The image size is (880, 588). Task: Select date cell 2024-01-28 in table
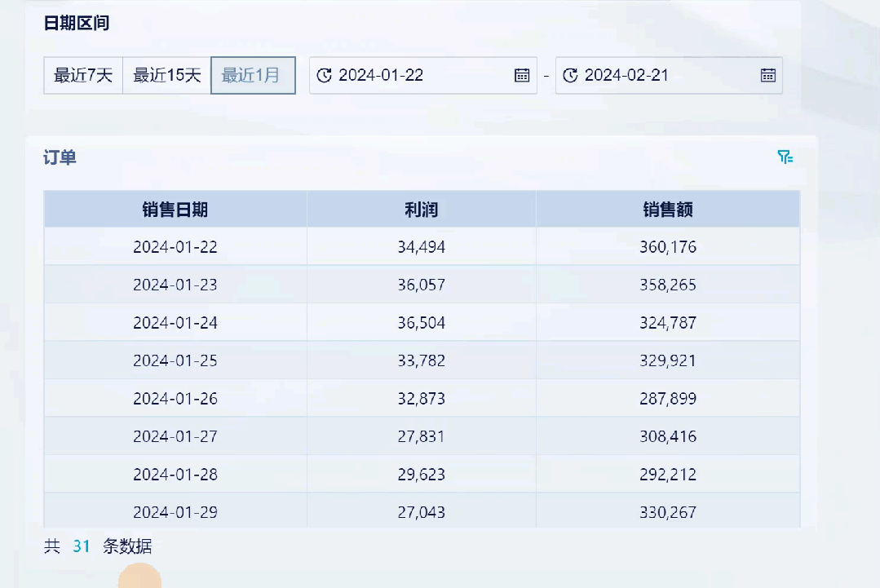175,474
